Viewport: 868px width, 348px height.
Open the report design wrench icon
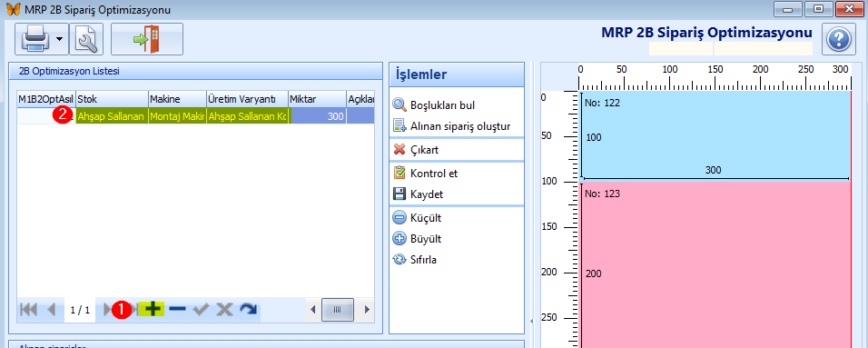click(x=86, y=40)
